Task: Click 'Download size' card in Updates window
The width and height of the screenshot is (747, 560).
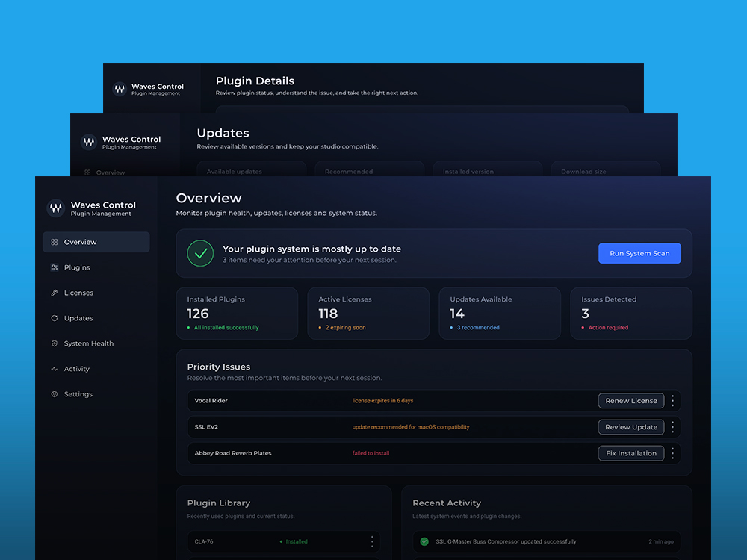Action: tap(606, 169)
